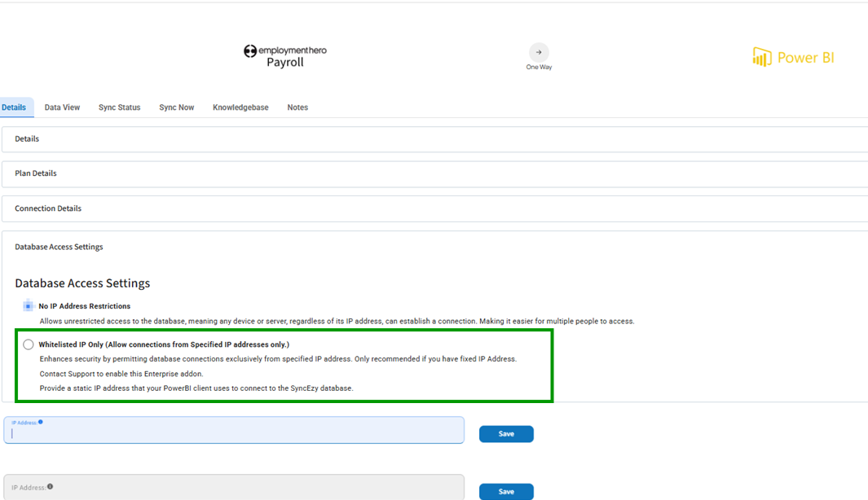Expand the Details accordion section
The image size is (868, 500).
point(434,138)
